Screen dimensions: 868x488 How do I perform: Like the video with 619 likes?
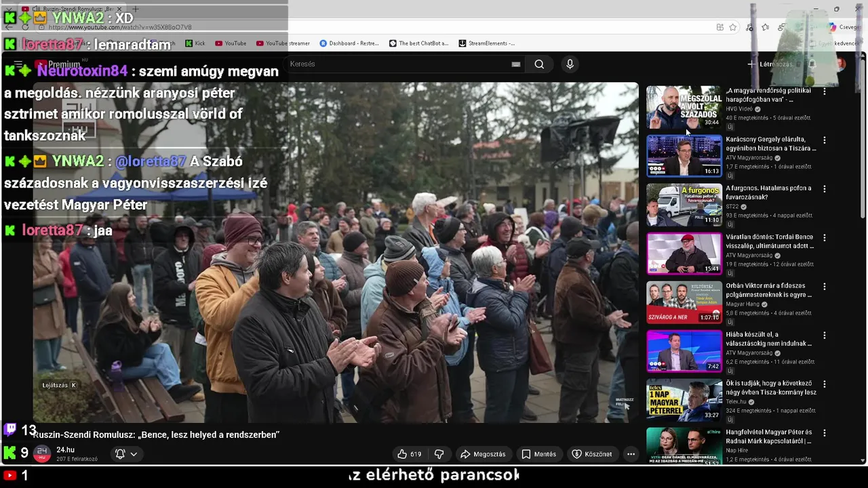click(409, 454)
